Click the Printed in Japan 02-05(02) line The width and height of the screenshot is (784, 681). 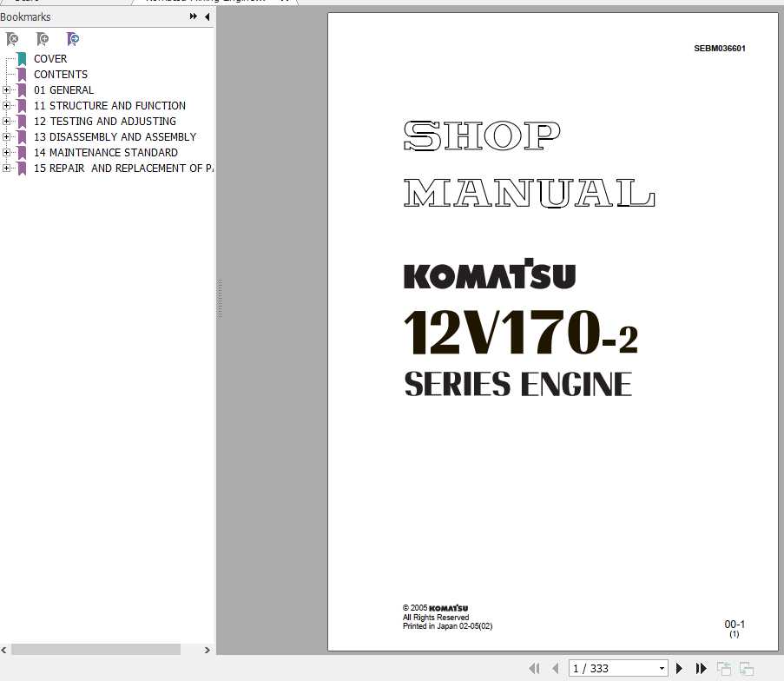(447, 626)
